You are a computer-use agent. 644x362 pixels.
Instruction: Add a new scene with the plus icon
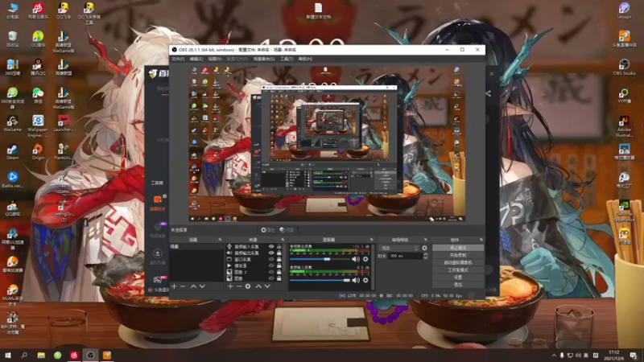pyautogui.click(x=174, y=286)
